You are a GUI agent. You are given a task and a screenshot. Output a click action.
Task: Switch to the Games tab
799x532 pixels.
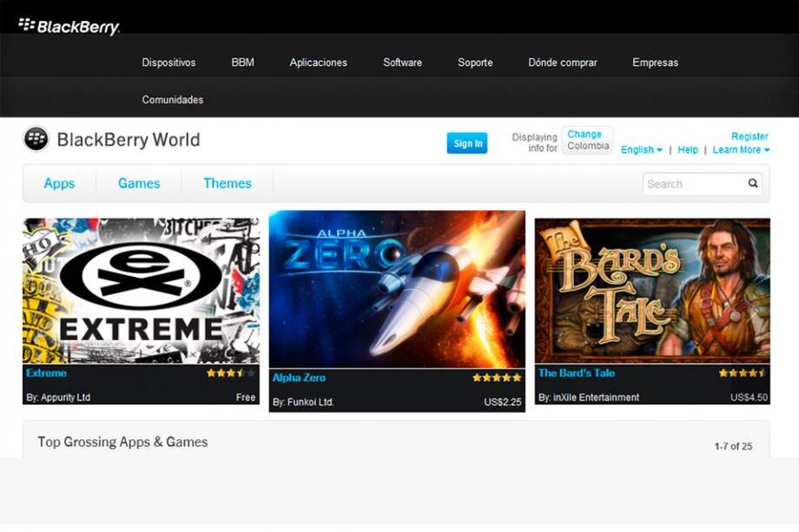pos(139,183)
